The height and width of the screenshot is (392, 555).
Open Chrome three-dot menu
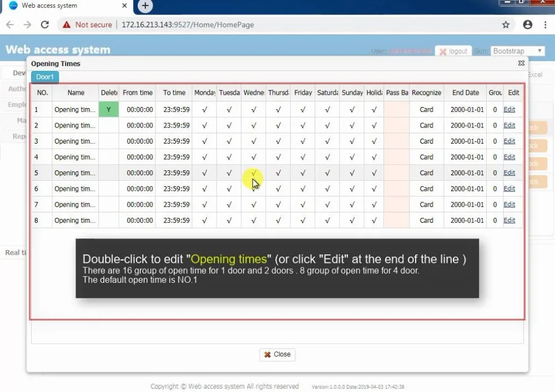click(545, 25)
